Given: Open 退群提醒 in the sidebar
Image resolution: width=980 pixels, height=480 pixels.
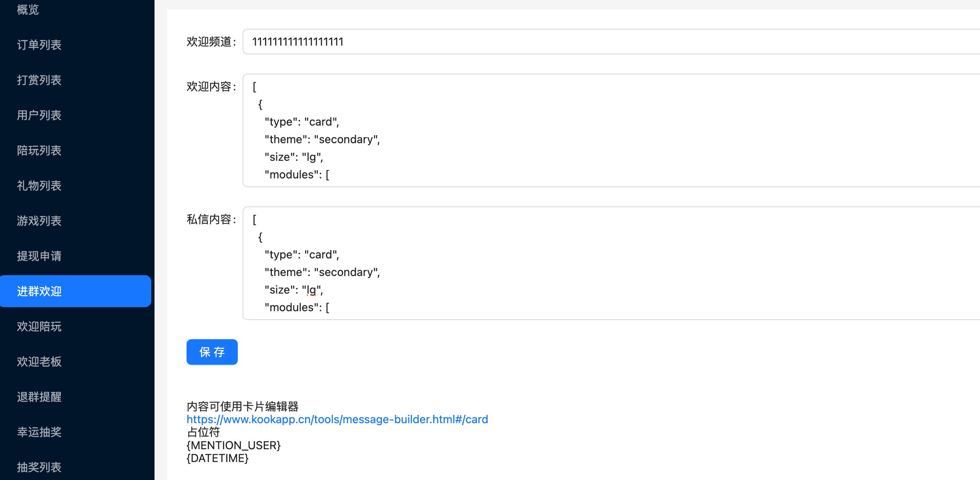Looking at the screenshot, I should pos(39,397).
